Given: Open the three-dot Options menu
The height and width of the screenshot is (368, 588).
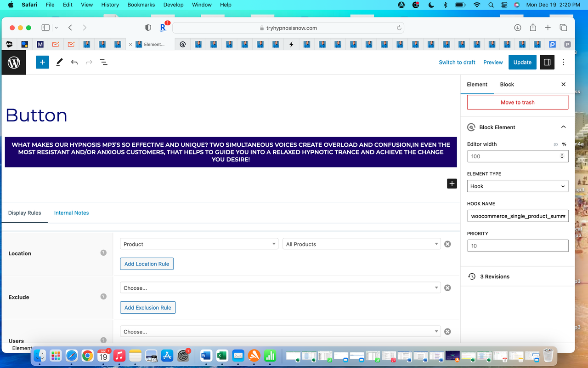Looking at the screenshot, I should pos(563,62).
